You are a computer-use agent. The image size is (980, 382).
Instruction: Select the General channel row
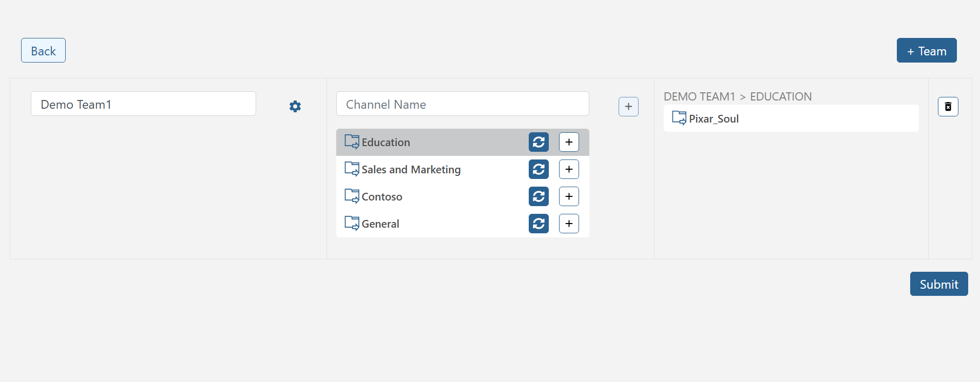pyautogui.click(x=463, y=224)
